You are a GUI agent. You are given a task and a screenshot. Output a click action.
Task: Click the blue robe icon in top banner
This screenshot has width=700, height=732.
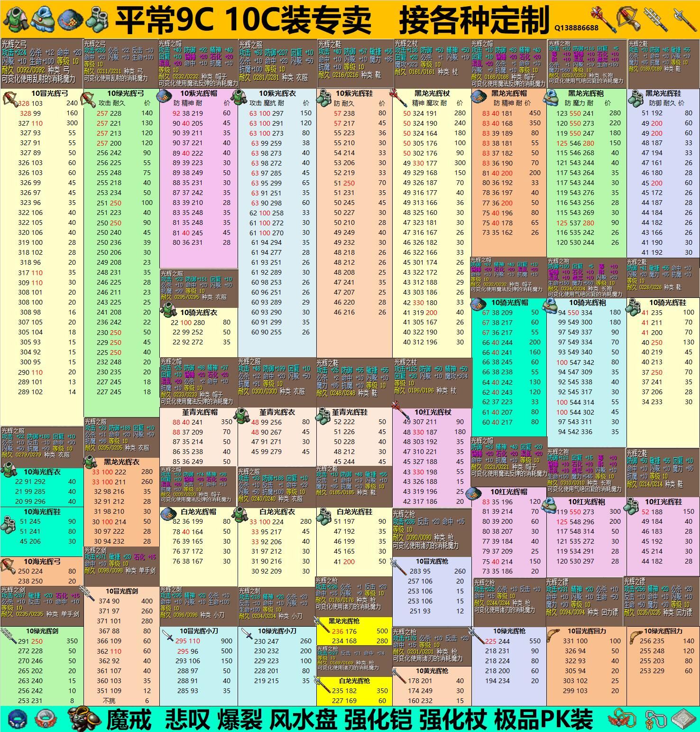[x=43, y=19]
